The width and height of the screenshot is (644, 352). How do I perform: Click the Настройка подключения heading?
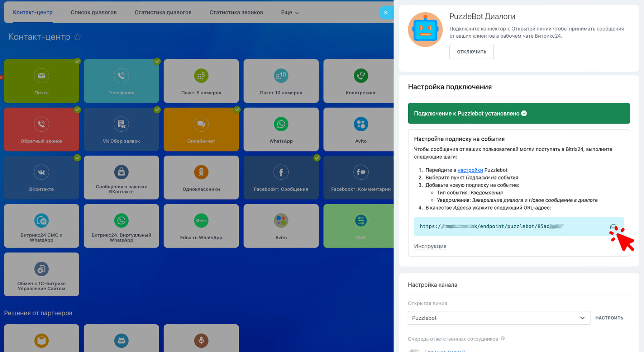pos(450,87)
